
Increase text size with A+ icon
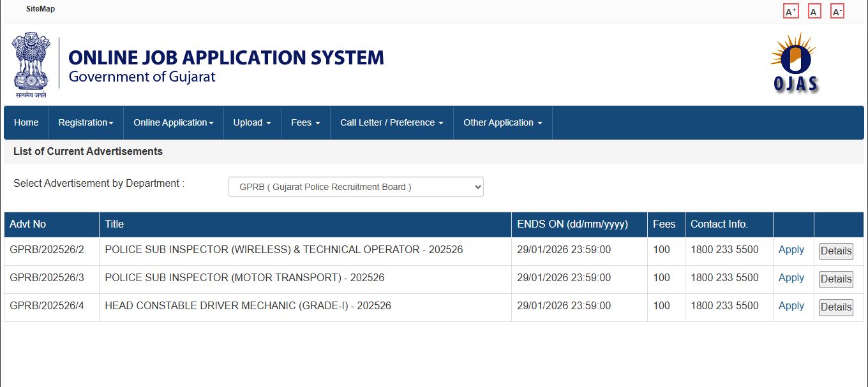click(791, 11)
